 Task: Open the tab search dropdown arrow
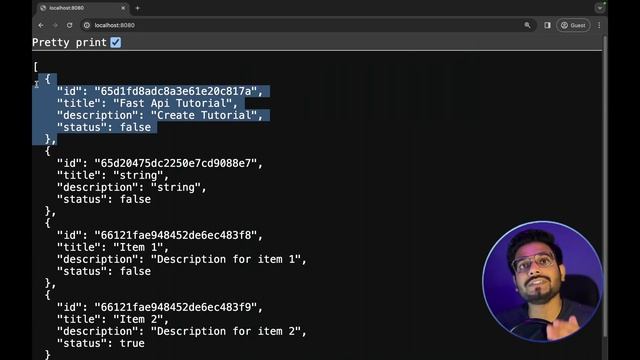(600, 8)
